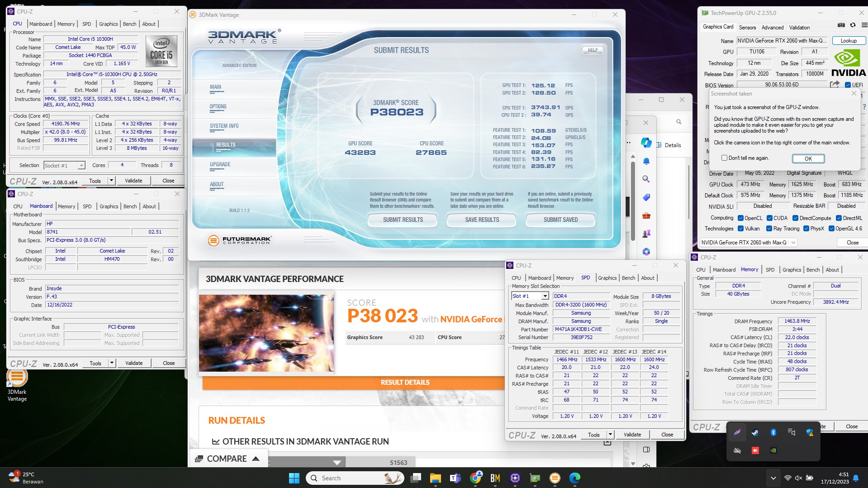Open the Graphics tab in the CPU-Z SPD window
The height and width of the screenshot is (488, 868).
607,278
